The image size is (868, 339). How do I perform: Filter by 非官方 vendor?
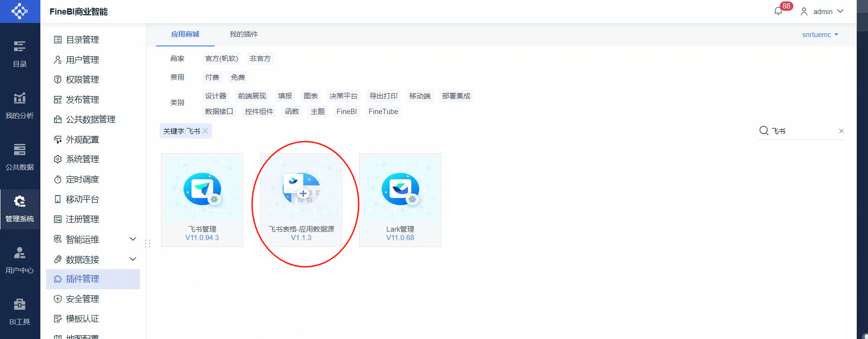point(260,59)
